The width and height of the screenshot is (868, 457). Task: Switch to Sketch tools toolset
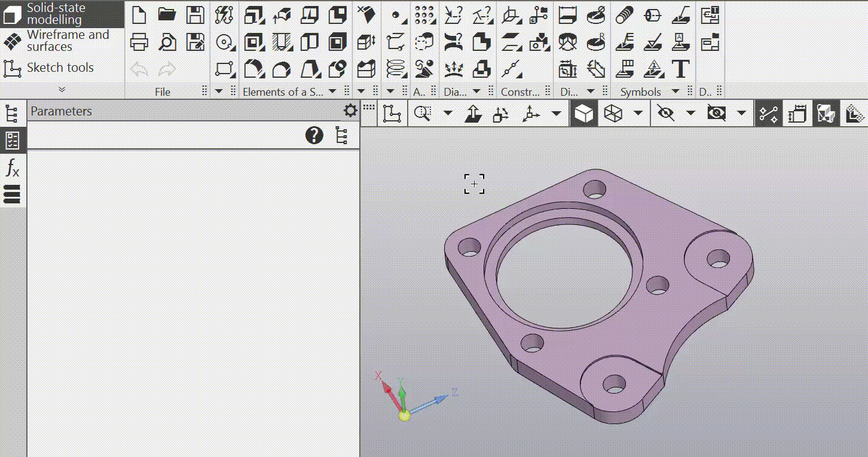[60, 68]
